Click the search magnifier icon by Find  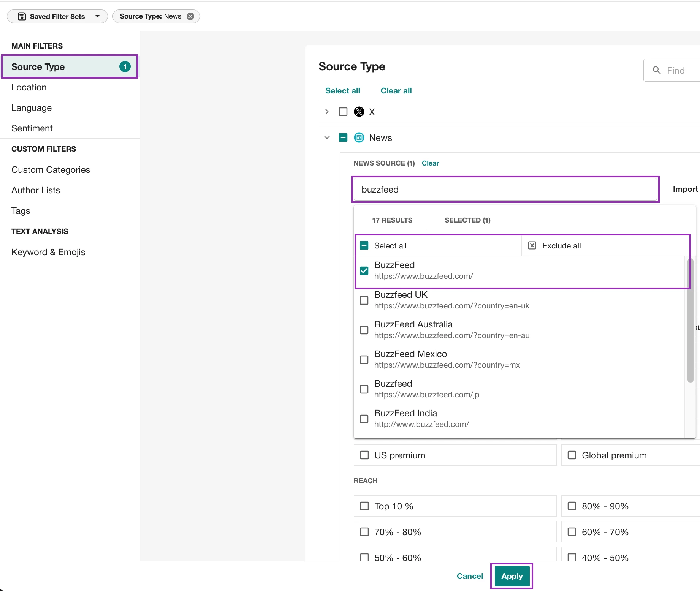click(x=656, y=70)
